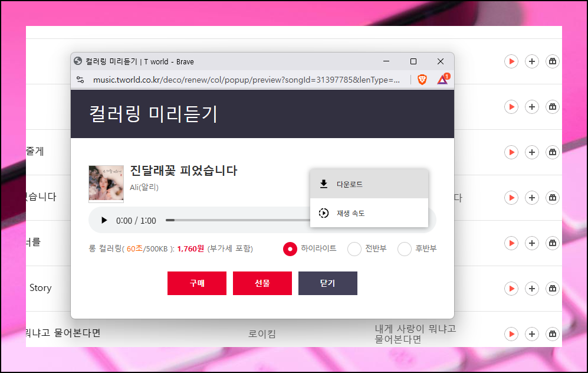
Task: Click the Ali album cover thumbnail
Action: 106,184
